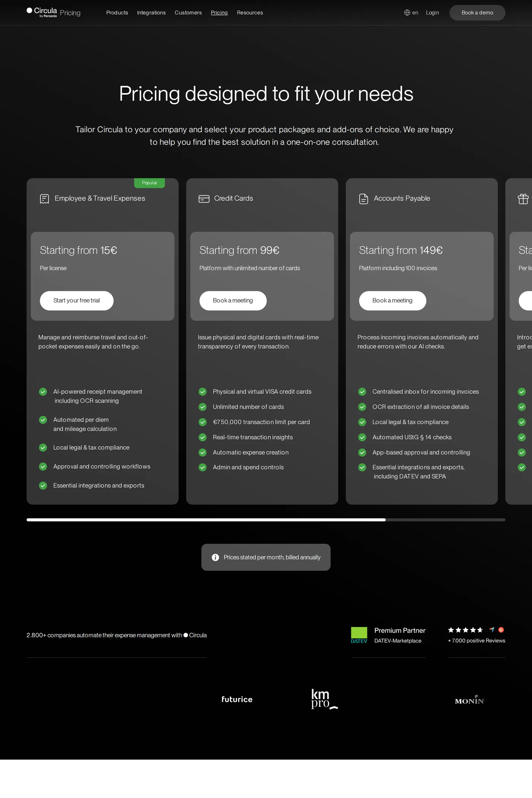The image size is (532, 798).
Task: Click the Capterra arrow icon
Action: click(x=492, y=630)
